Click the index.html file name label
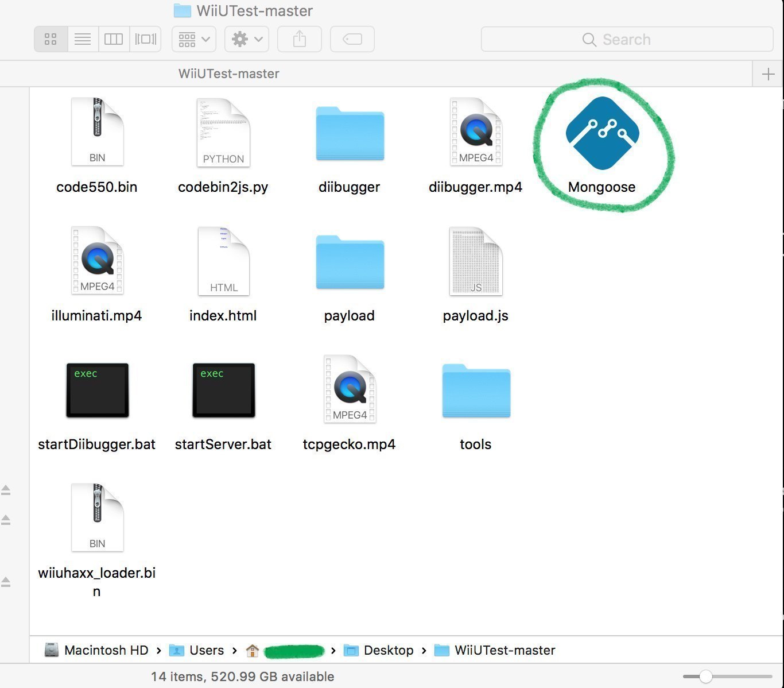The width and height of the screenshot is (784, 688). pos(223,316)
